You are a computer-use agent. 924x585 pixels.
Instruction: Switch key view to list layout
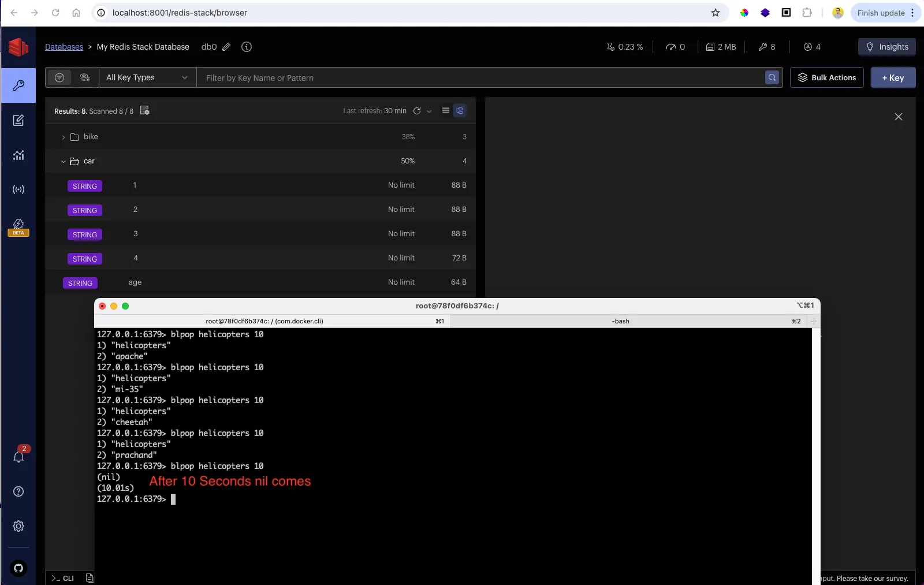446,110
